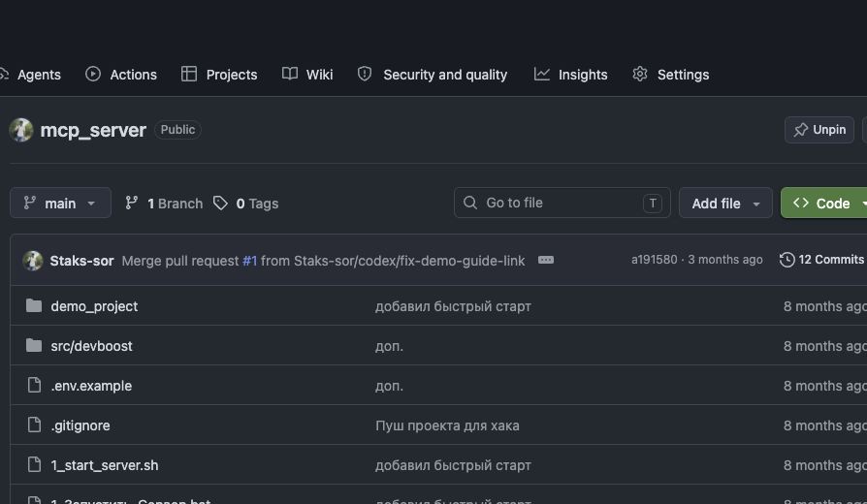
Task: Click the Projects table icon
Action: click(x=189, y=74)
